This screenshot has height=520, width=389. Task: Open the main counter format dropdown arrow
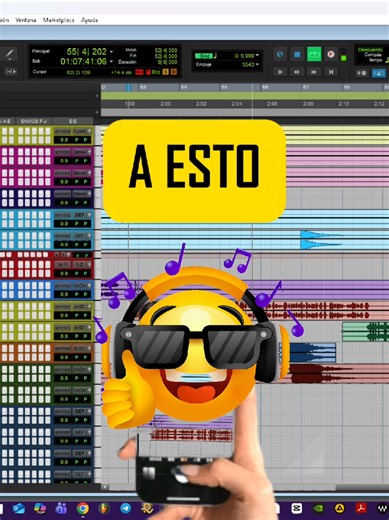111,52
